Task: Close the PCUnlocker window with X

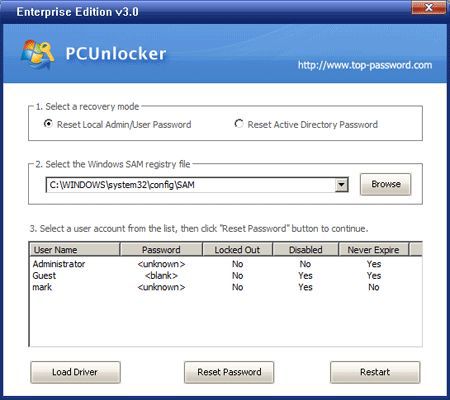Action: pyautogui.click(x=429, y=7)
